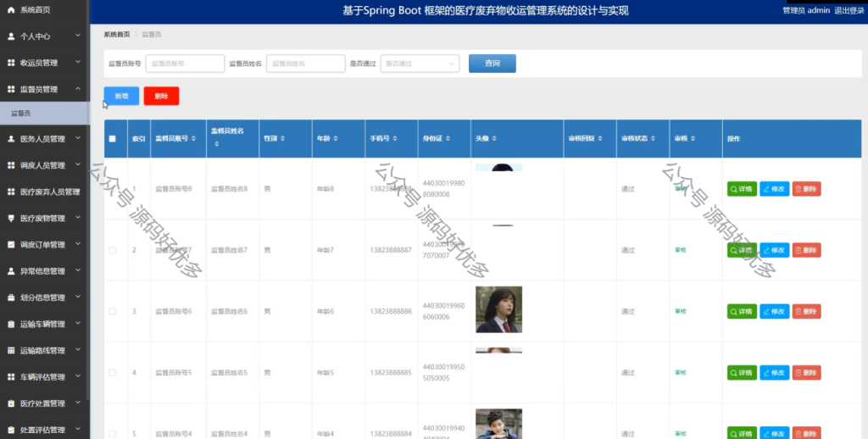Viewport: 868px width, 439px height.
Task: Click the grid icon beside 车辆评估管理
Action: [11, 377]
